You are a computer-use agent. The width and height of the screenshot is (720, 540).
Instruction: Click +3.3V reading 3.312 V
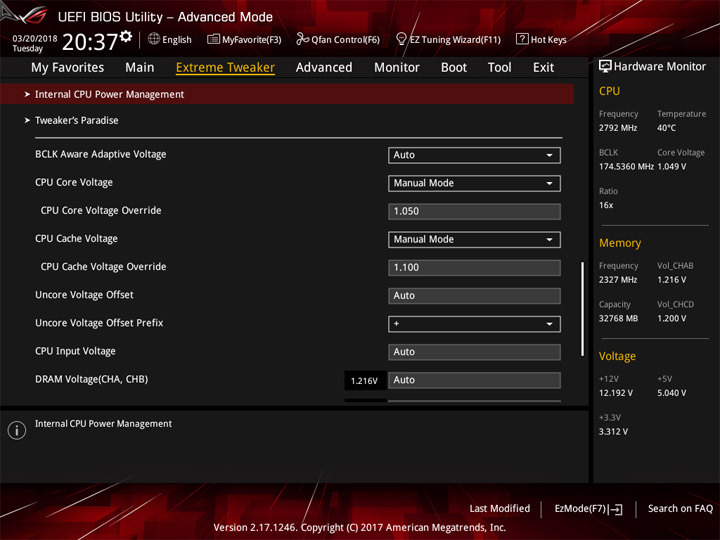point(613,432)
